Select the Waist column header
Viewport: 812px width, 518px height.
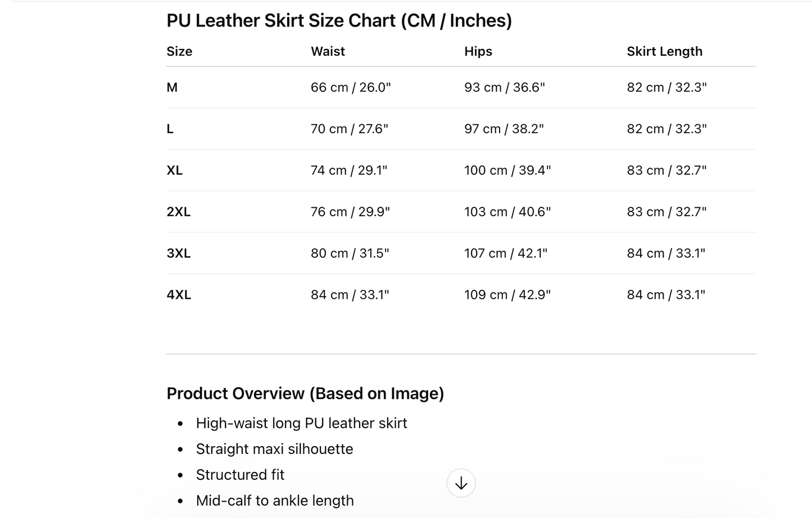[x=328, y=51]
